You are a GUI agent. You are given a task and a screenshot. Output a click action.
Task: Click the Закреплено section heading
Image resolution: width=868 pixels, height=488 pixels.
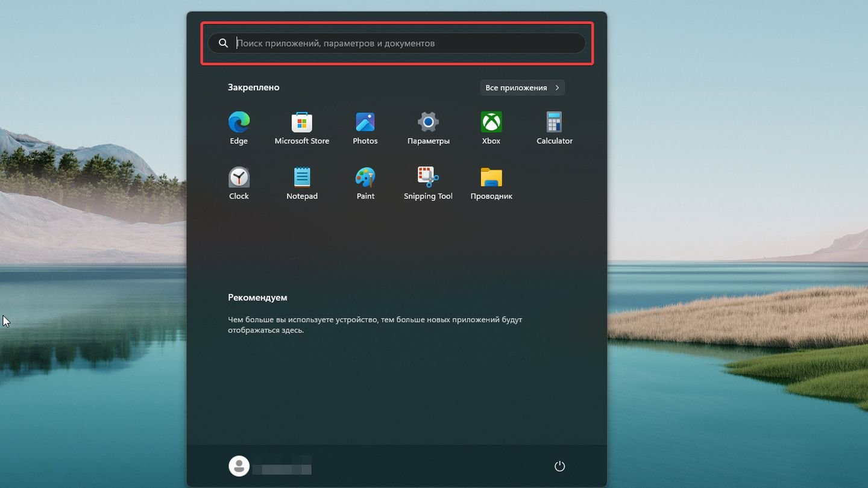click(x=254, y=87)
